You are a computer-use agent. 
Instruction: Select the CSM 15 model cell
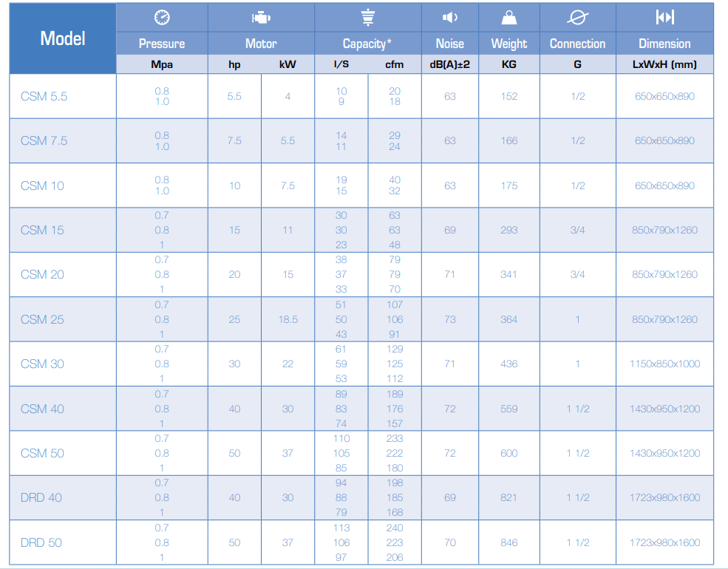(63, 231)
